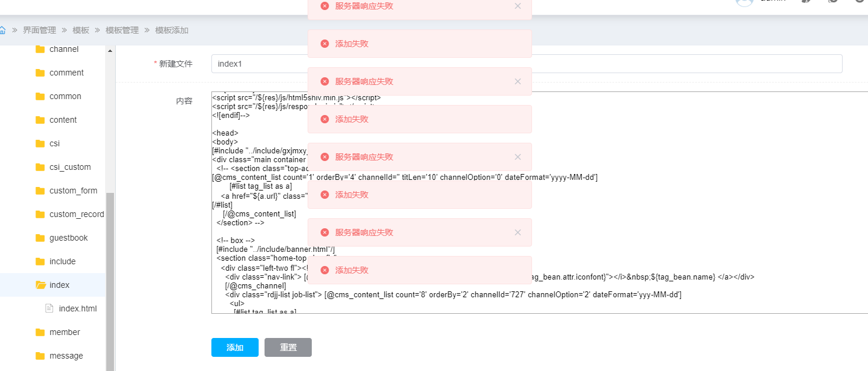868x371 pixels.
Task: Click the open index folder icon
Action: (41, 285)
